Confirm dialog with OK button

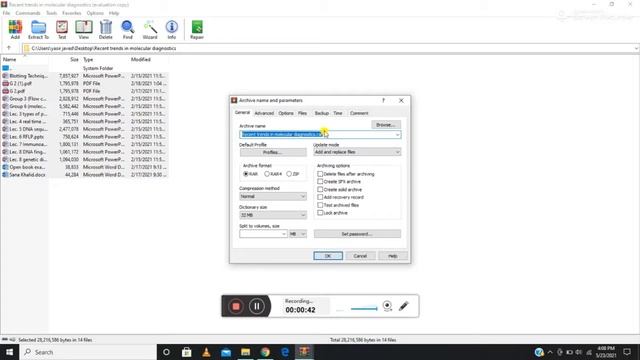(x=328, y=256)
